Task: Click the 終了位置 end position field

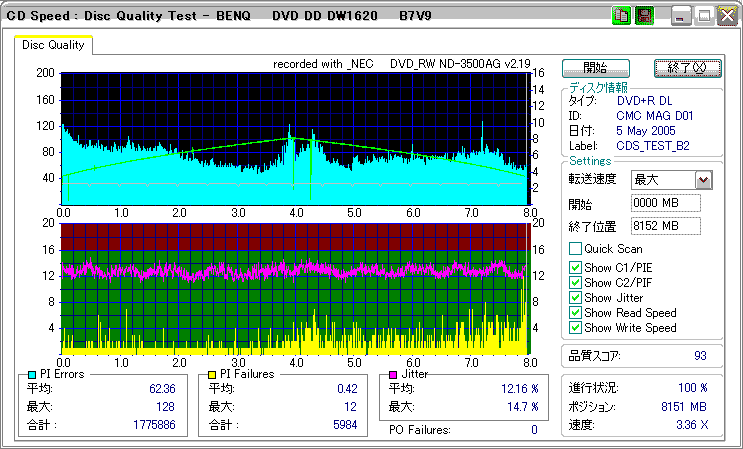Action: [666, 226]
